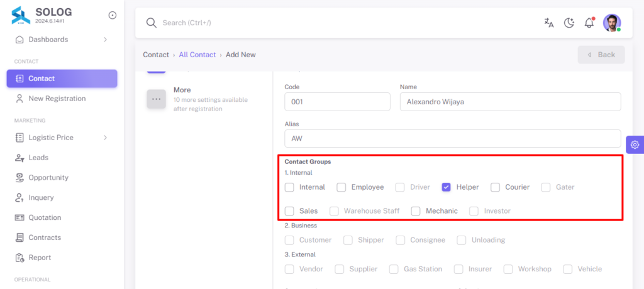This screenshot has height=289, width=644.
Task: Open the purple settings gear tab
Action: point(635,144)
